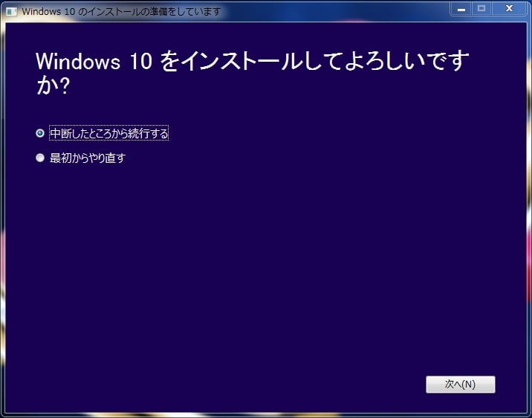This screenshot has height=418, width=532.
Task: Click the 最初からやり直す label text
Action: (x=87, y=158)
